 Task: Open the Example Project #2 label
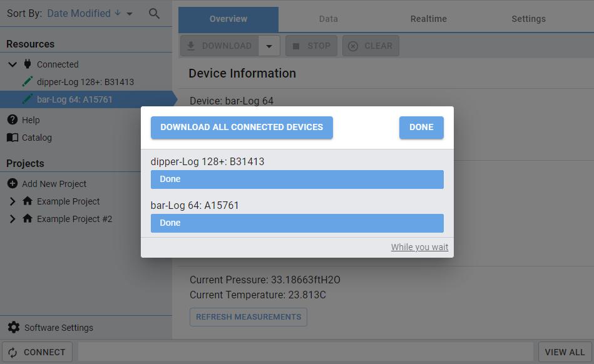[x=74, y=219]
